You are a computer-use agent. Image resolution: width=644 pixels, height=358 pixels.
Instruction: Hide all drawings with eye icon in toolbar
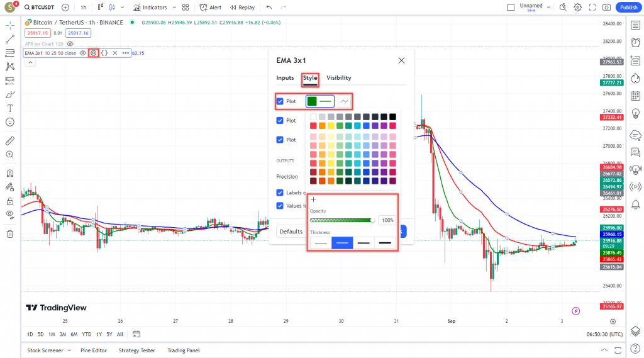(x=10, y=215)
